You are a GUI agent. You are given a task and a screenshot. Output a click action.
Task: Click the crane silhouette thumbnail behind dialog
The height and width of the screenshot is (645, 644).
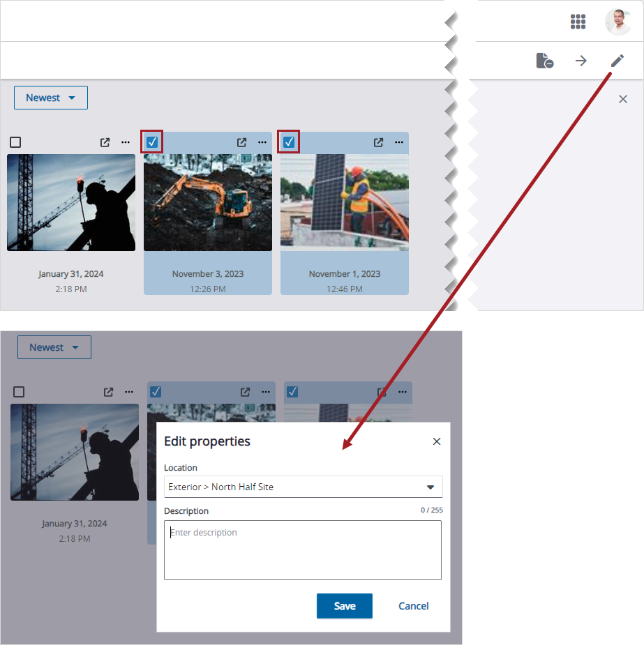point(75,452)
